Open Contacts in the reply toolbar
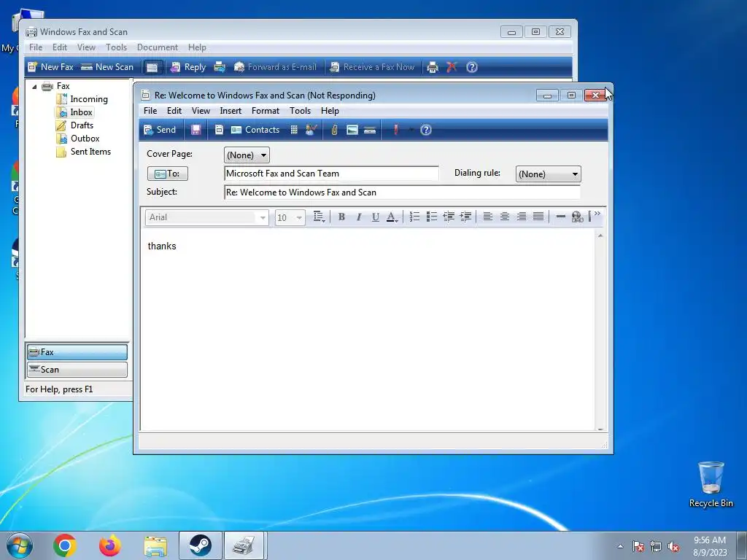747x560 pixels. point(255,130)
